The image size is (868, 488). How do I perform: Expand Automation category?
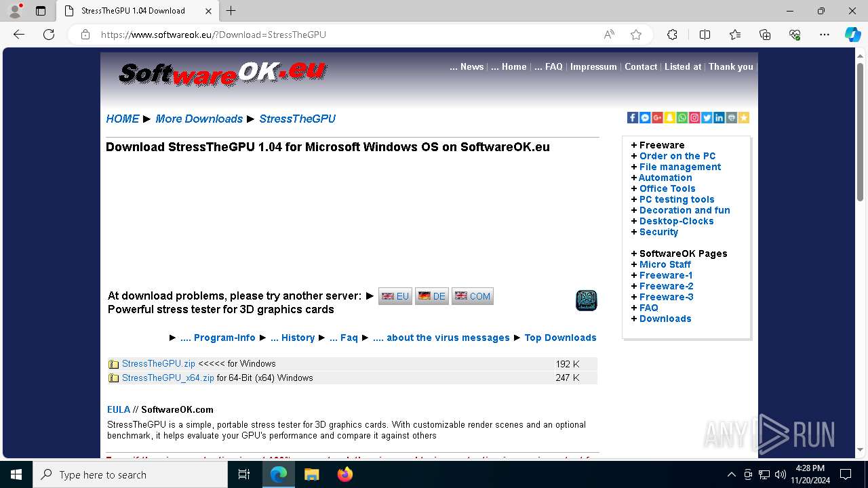click(x=665, y=178)
